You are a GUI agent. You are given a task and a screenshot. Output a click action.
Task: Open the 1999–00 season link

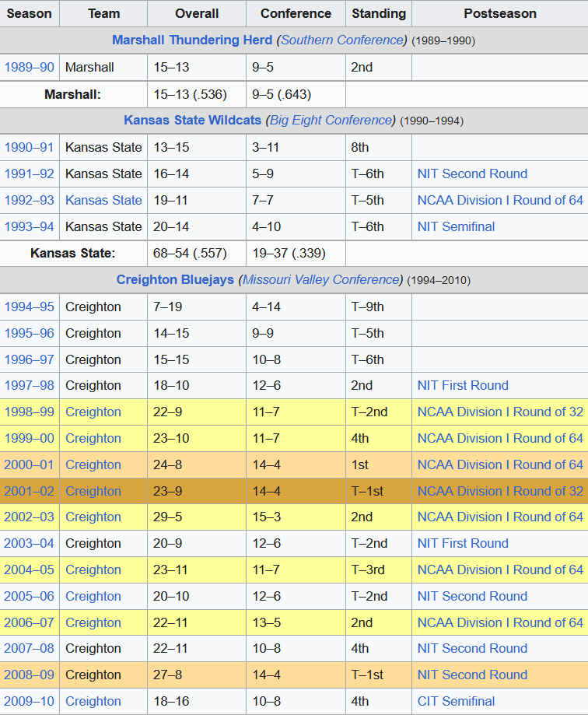(30, 439)
